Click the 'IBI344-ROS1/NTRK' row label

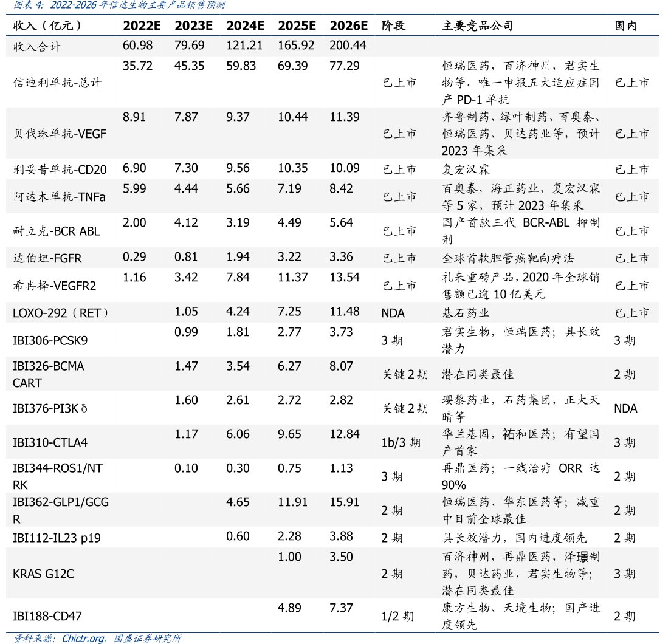click(x=58, y=476)
